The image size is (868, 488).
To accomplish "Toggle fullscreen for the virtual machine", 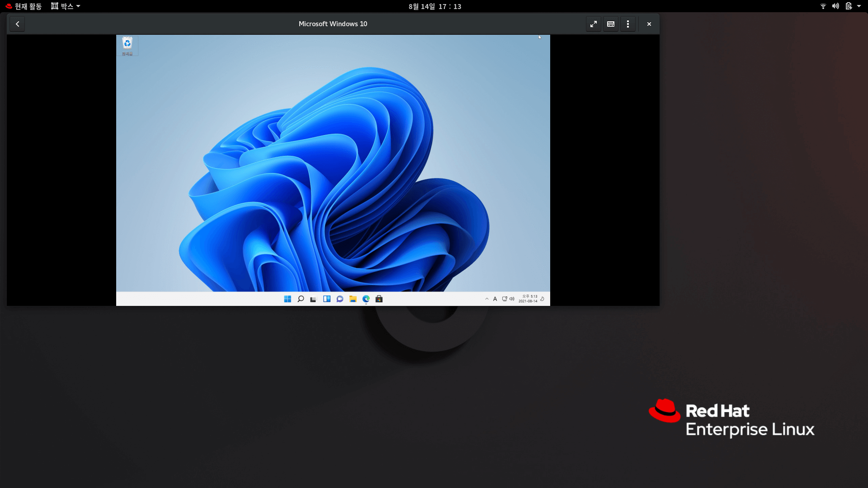I will 593,24.
